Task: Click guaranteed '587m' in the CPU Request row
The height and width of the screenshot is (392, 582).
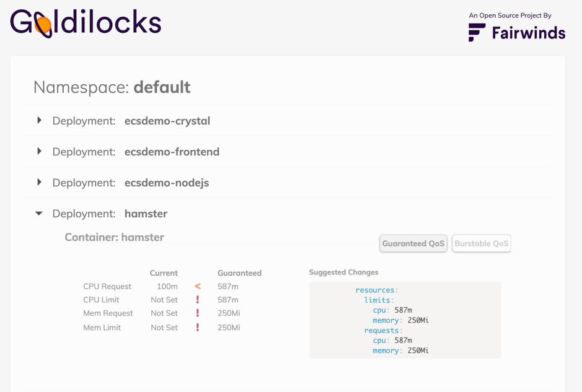Action: tap(228, 286)
